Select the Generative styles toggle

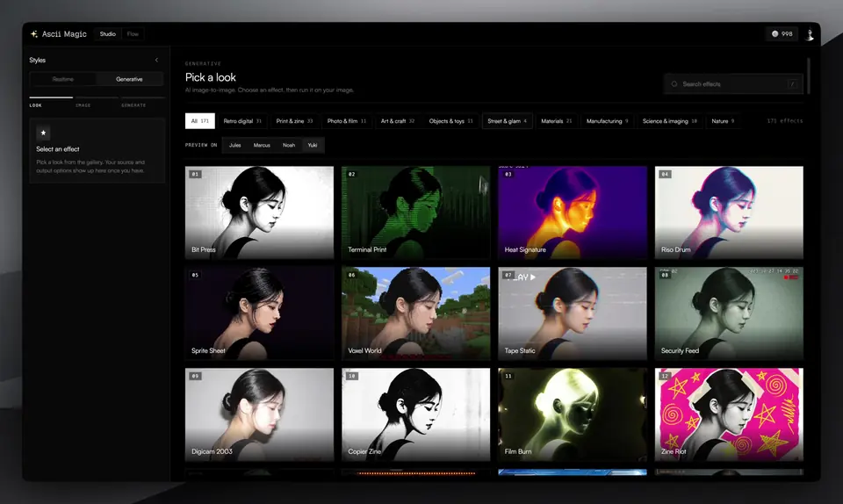[x=129, y=79]
